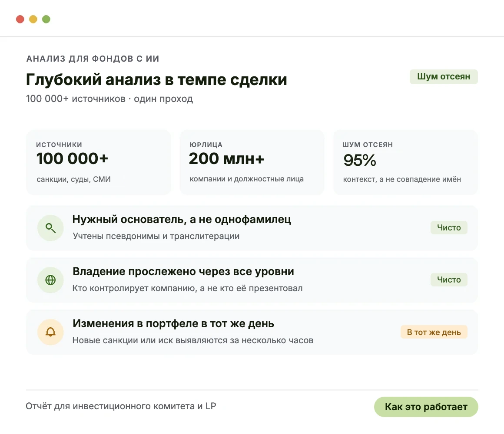
Task: Click the red close window dot
Action: click(20, 19)
